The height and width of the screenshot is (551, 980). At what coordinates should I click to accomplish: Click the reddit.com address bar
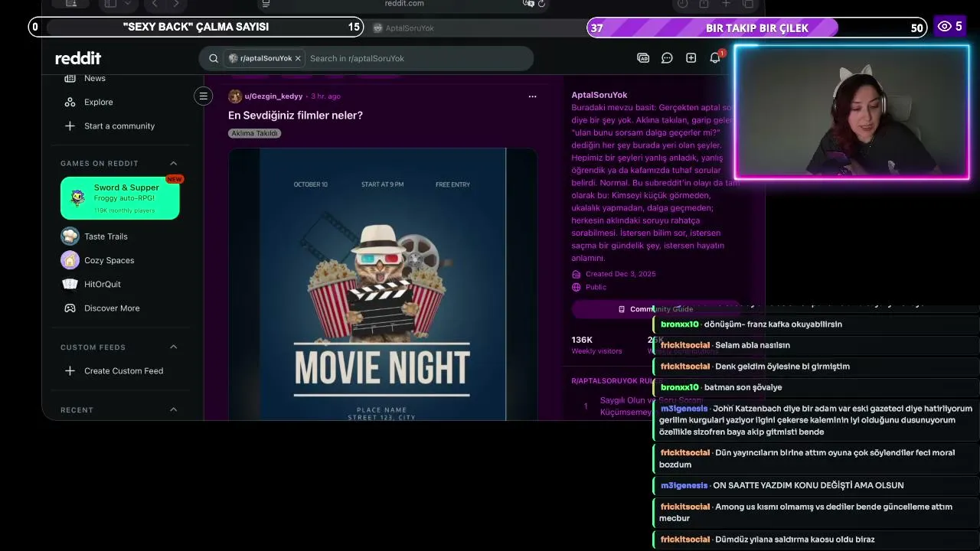tap(404, 4)
